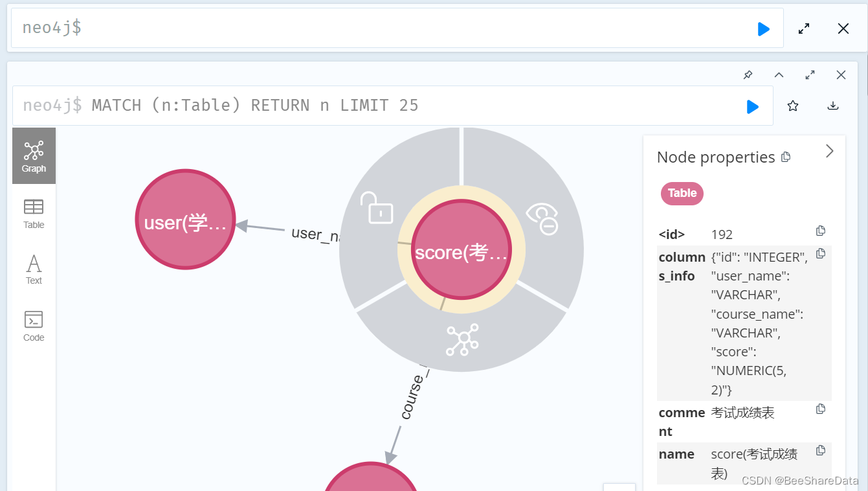Expand child relationships of the score node
868x491 pixels.
(462, 339)
